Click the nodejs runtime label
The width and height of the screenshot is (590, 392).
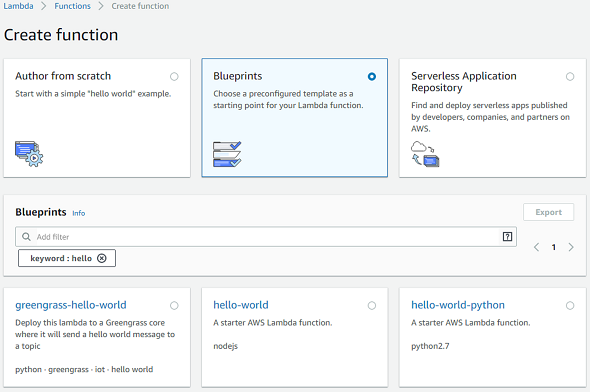225,346
